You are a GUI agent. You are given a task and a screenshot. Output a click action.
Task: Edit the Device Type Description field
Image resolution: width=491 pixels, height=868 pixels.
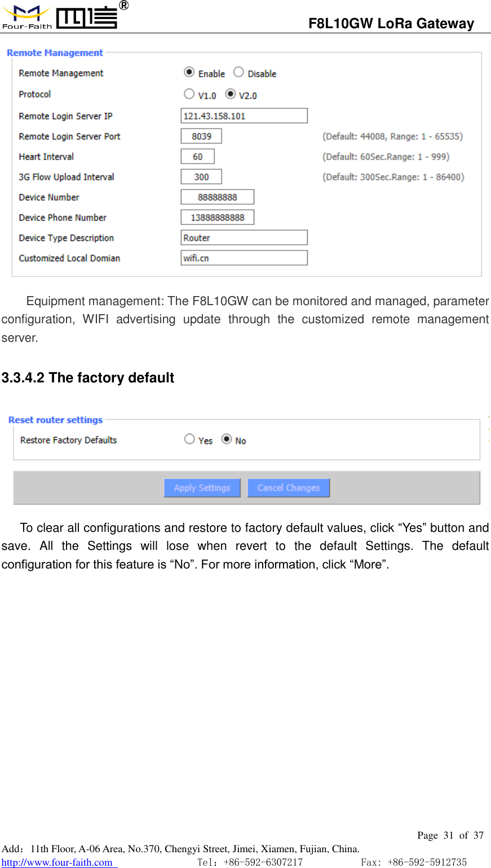[x=244, y=237]
